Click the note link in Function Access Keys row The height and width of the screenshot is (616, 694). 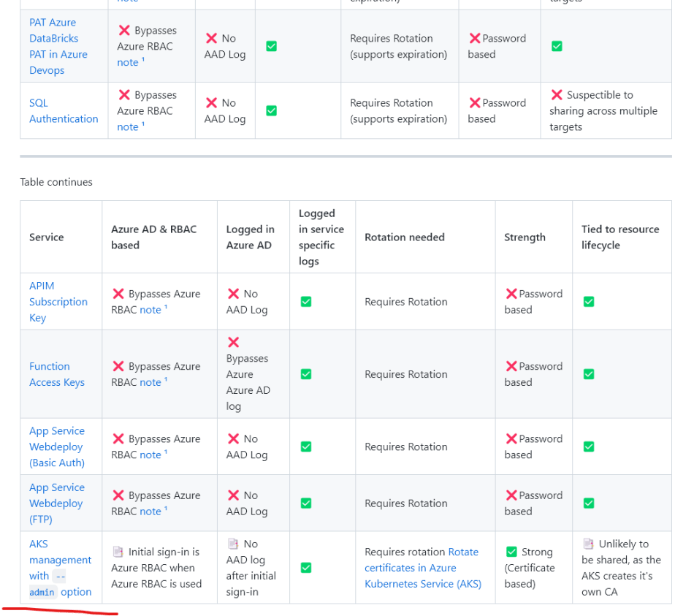[x=150, y=382]
